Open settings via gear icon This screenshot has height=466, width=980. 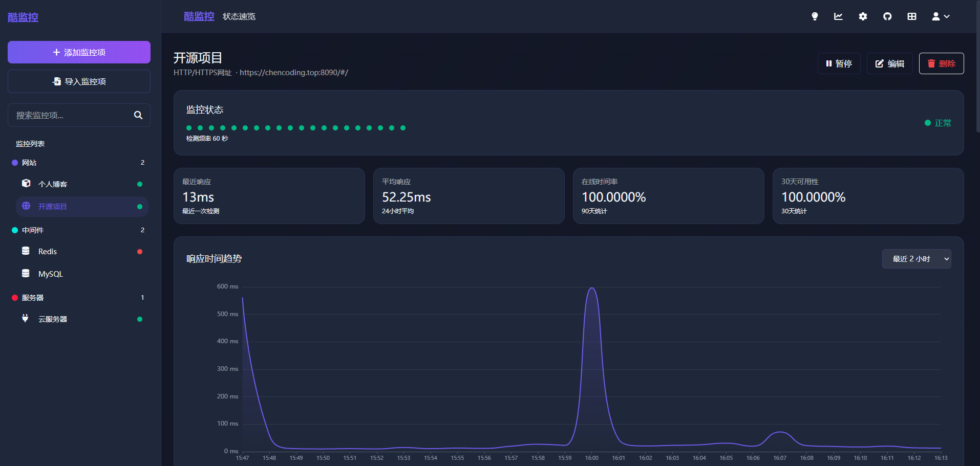[x=863, y=16]
